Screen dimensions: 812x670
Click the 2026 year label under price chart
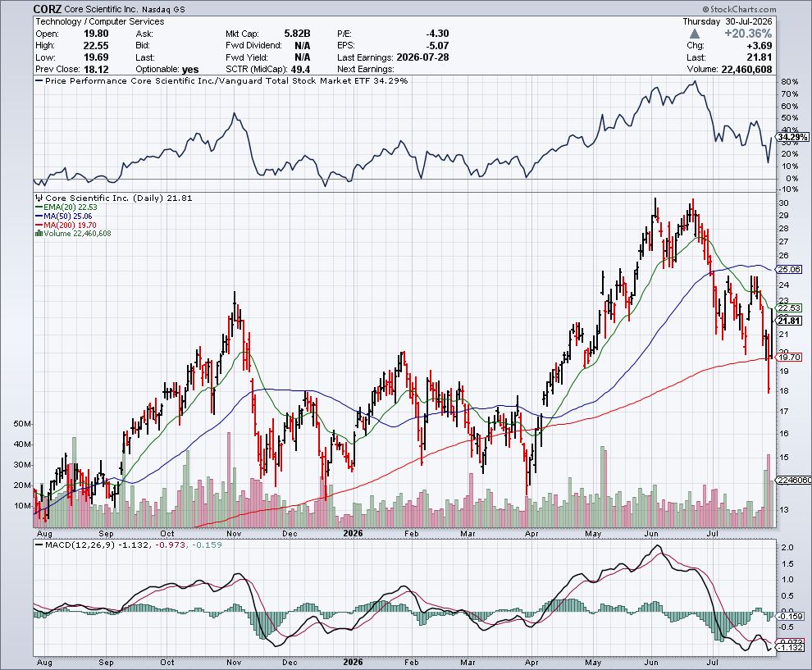pos(353,533)
